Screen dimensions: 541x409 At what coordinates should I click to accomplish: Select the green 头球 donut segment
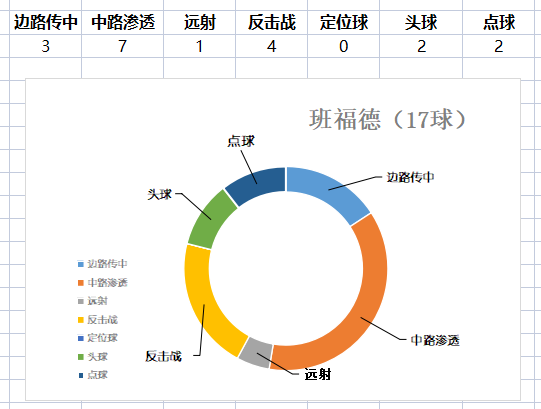click(x=211, y=220)
